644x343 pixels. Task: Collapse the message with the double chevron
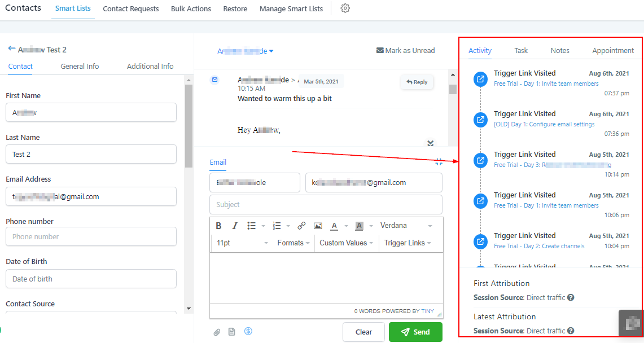click(431, 143)
